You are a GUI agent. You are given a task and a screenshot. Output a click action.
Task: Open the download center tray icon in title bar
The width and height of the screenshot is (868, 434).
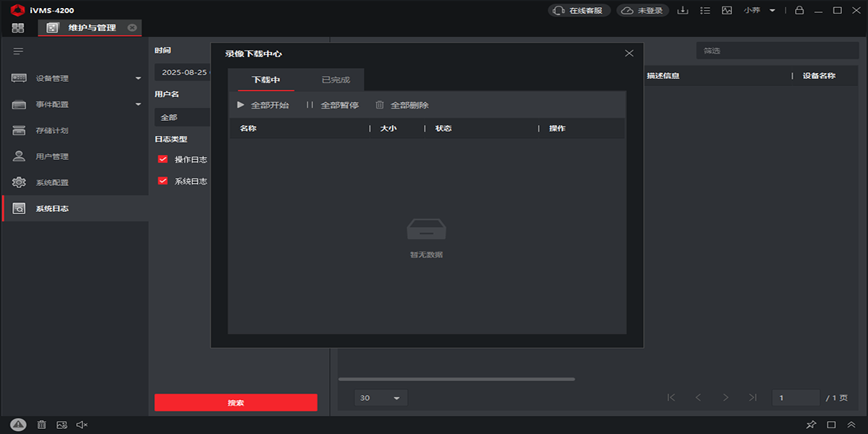tap(682, 11)
